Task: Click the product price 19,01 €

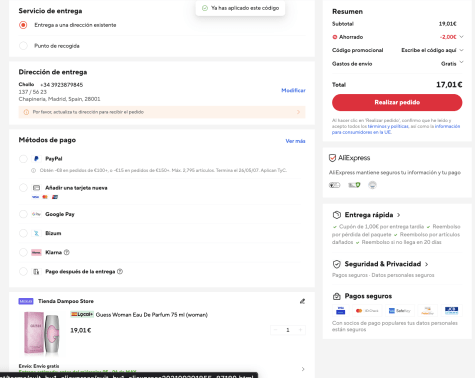Action: click(x=81, y=330)
